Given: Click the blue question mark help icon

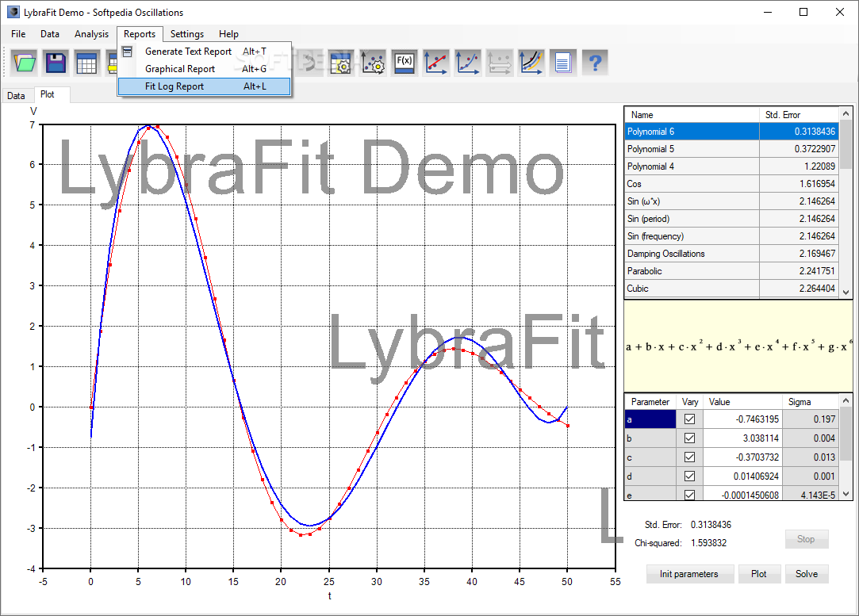Looking at the screenshot, I should (x=595, y=63).
